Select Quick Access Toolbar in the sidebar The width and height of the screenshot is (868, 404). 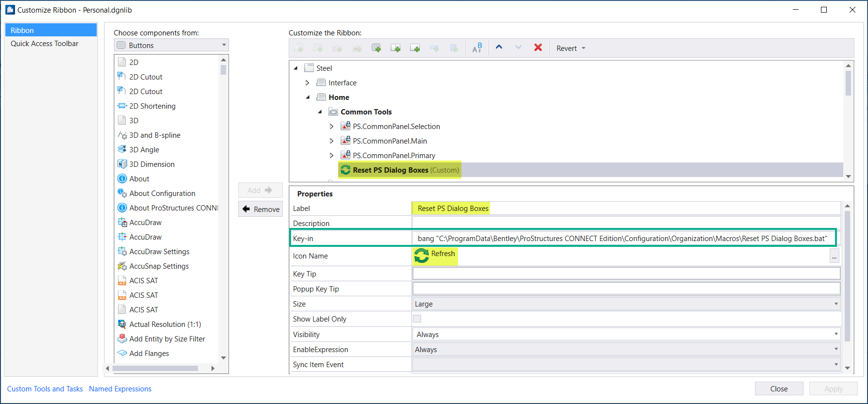51,43
